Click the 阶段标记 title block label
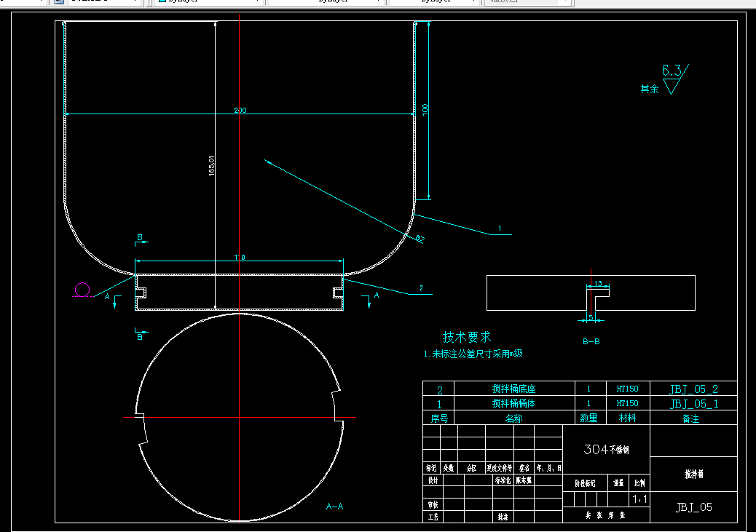 coord(585,483)
